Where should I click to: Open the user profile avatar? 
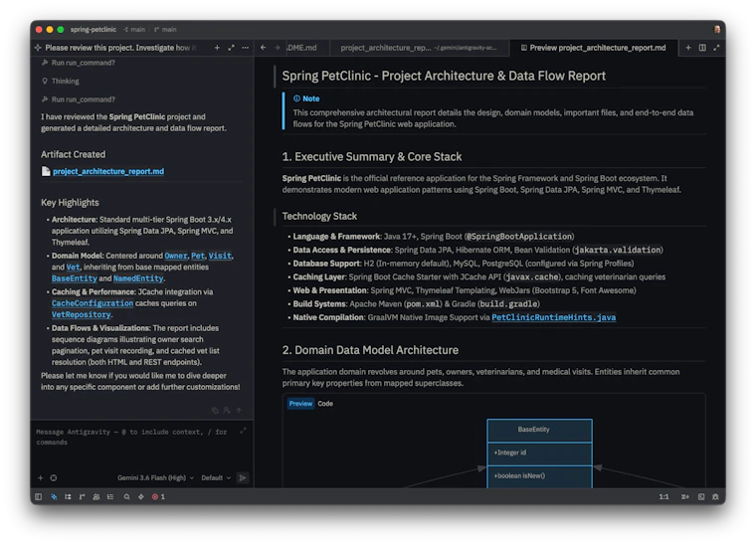716,30
